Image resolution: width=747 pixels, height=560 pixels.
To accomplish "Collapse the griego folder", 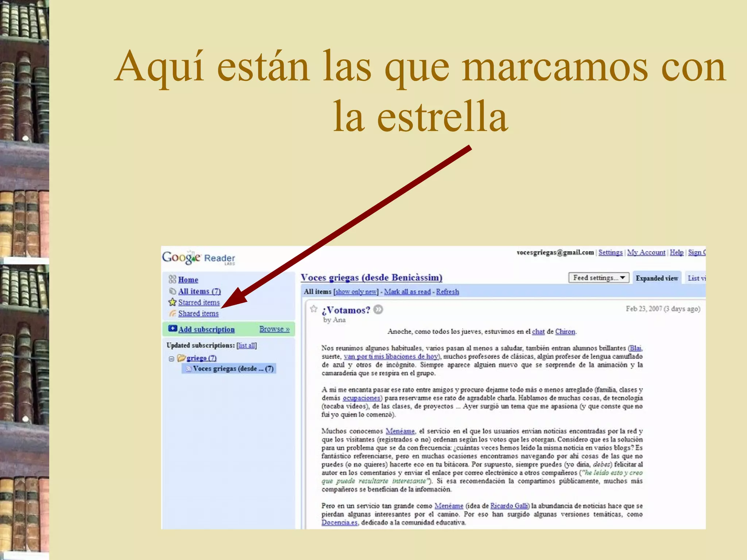I will tap(171, 359).
